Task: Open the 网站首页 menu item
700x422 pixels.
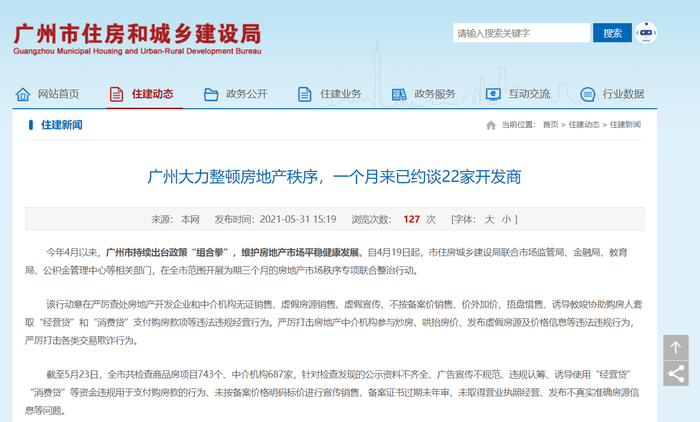Action: [58, 94]
